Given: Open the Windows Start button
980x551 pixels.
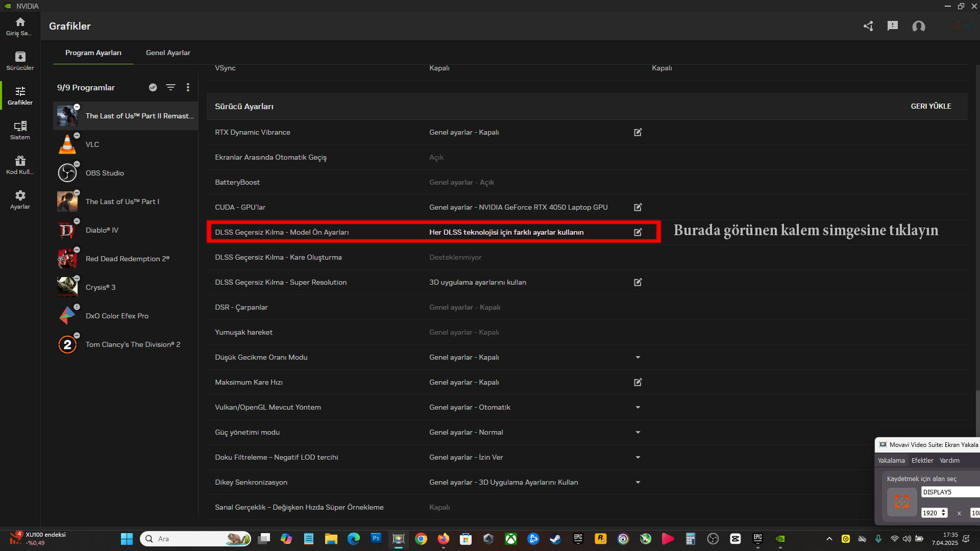Looking at the screenshot, I should (x=127, y=539).
